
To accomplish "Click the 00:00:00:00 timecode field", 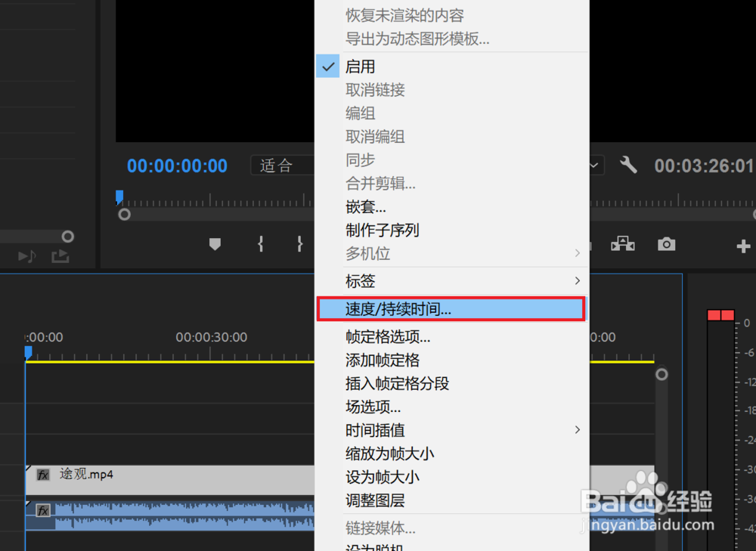I will [177, 166].
